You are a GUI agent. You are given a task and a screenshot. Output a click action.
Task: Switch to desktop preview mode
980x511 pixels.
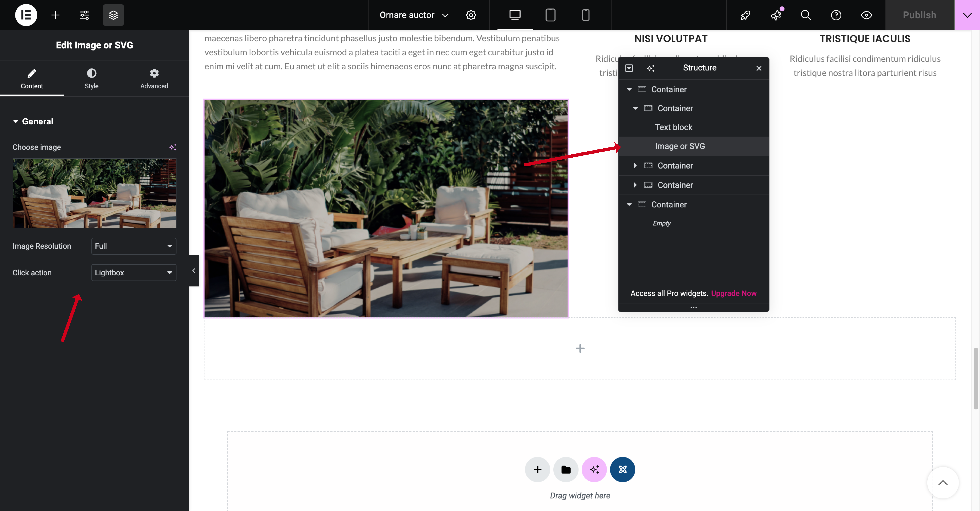(515, 15)
